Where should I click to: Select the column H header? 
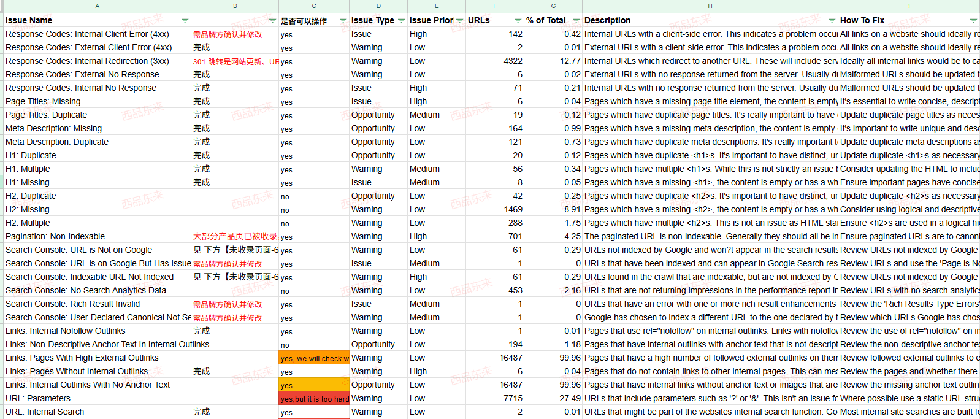[x=710, y=6]
